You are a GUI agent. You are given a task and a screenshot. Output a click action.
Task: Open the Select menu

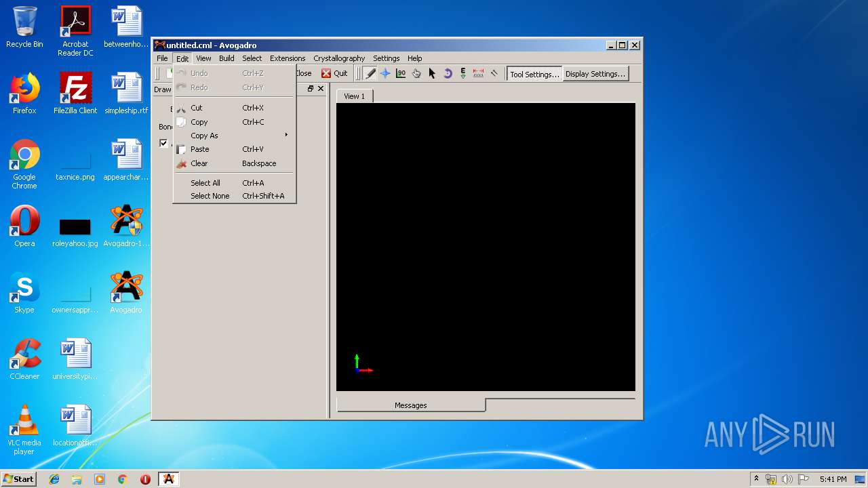click(252, 58)
